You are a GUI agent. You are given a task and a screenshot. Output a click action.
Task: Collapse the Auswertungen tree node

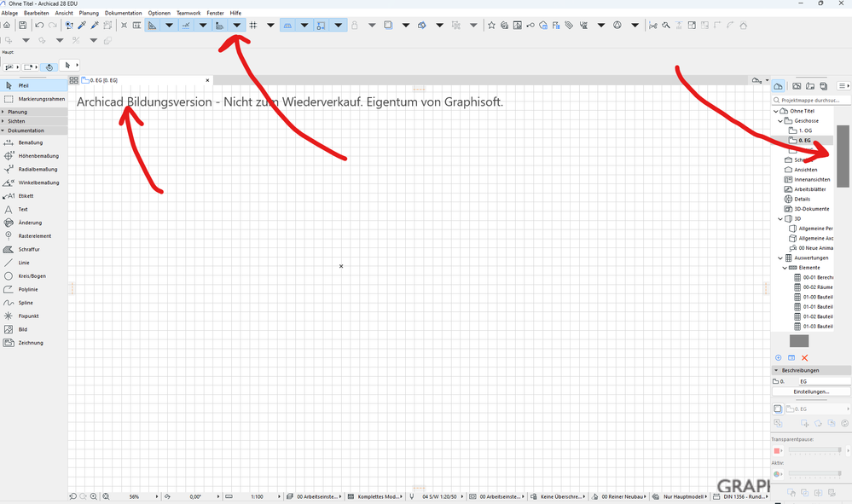click(x=780, y=258)
